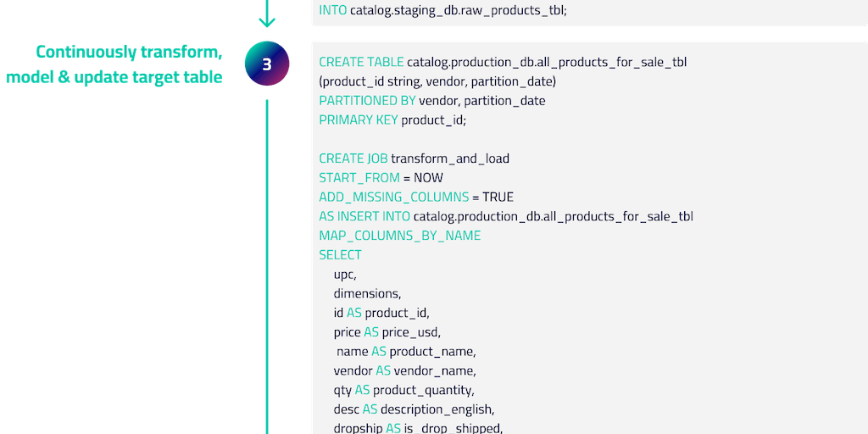Click the MAP_COLUMNS_BY_NAME keyword
The image size is (868, 434).
pos(399,236)
